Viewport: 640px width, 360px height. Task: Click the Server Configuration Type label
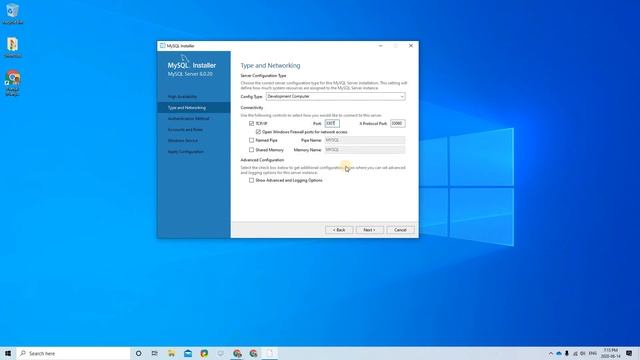(x=263, y=76)
